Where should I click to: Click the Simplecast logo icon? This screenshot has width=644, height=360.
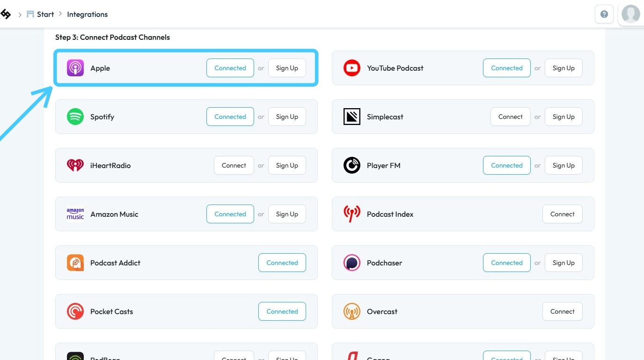[x=351, y=117]
